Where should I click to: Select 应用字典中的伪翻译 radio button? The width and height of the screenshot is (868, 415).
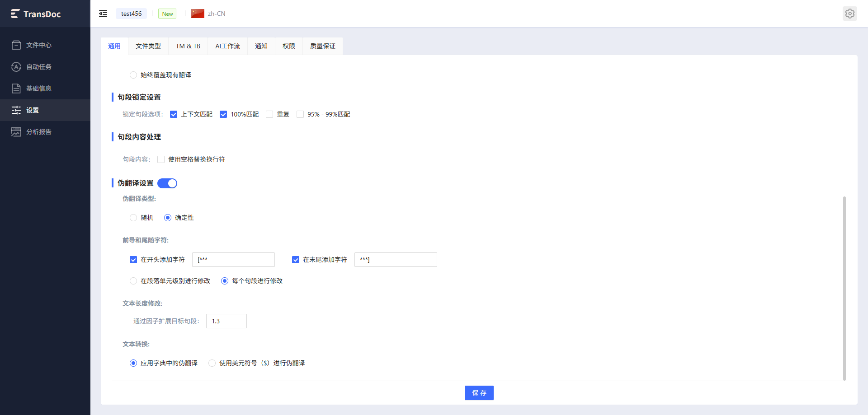point(133,363)
